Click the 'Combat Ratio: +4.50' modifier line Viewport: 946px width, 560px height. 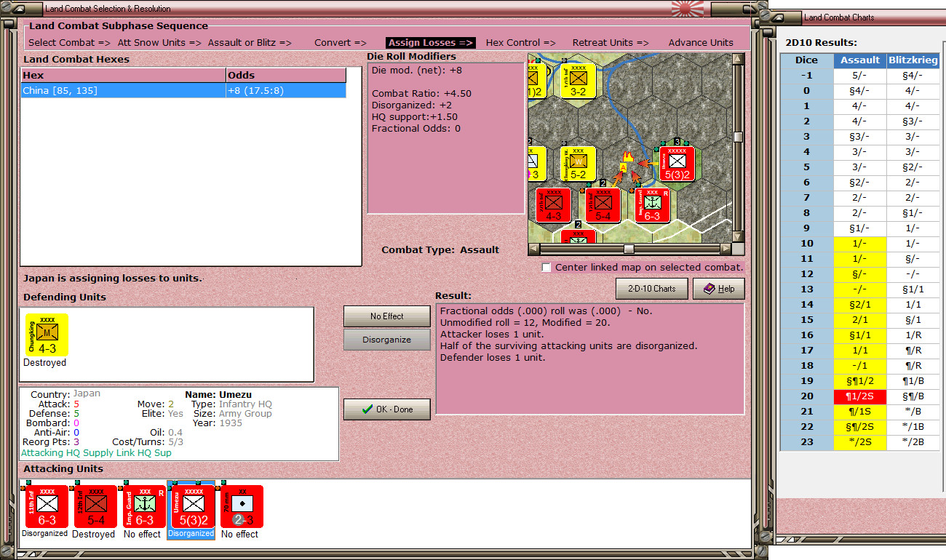click(422, 94)
